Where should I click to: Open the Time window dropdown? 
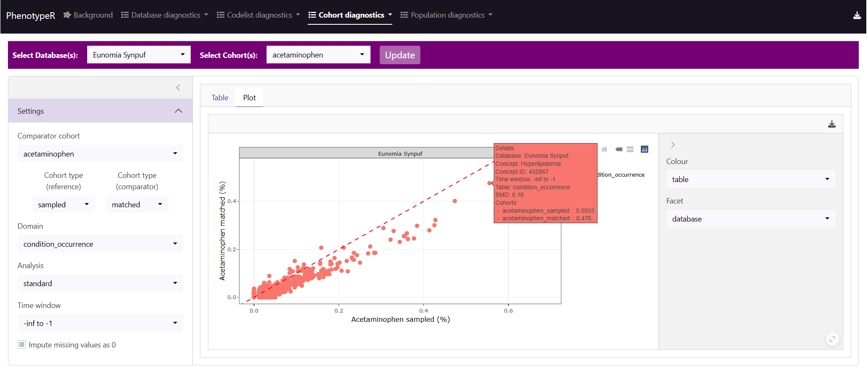100,323
